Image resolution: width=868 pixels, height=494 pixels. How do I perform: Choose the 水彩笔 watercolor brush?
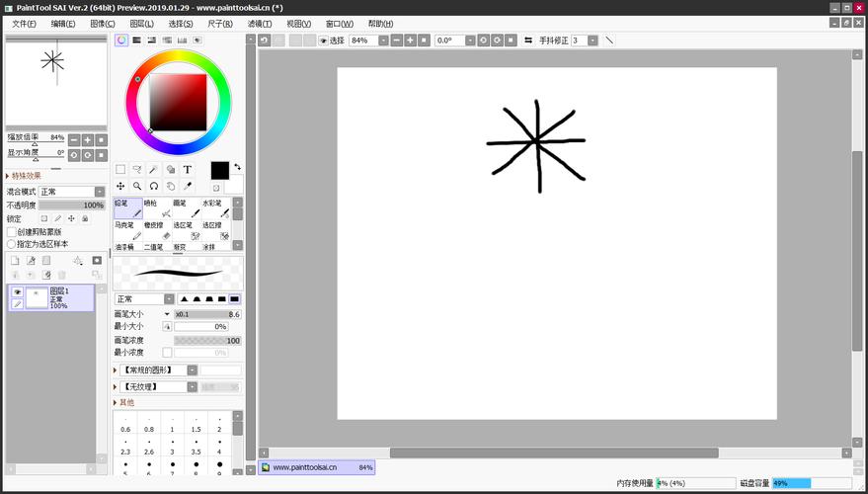coord(216,208)
